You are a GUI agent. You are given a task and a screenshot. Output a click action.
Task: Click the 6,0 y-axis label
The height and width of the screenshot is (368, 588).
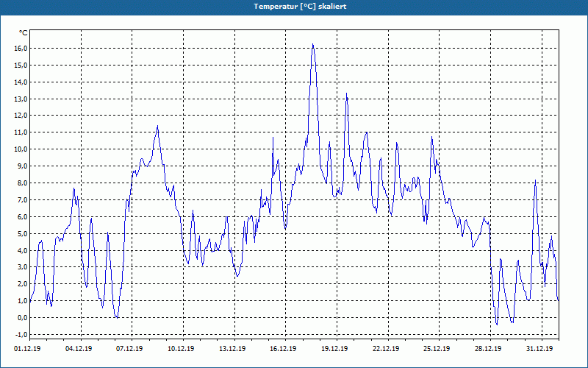(x=22, y=217)
